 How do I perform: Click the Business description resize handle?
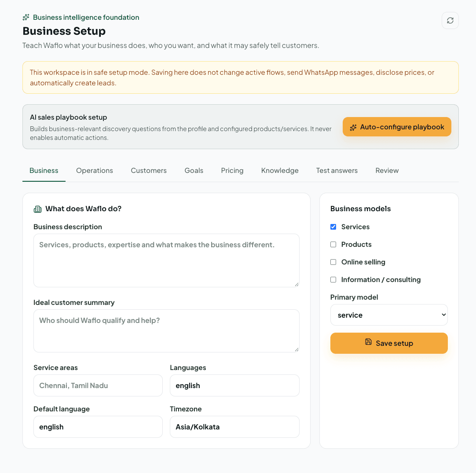click(297, 285)
